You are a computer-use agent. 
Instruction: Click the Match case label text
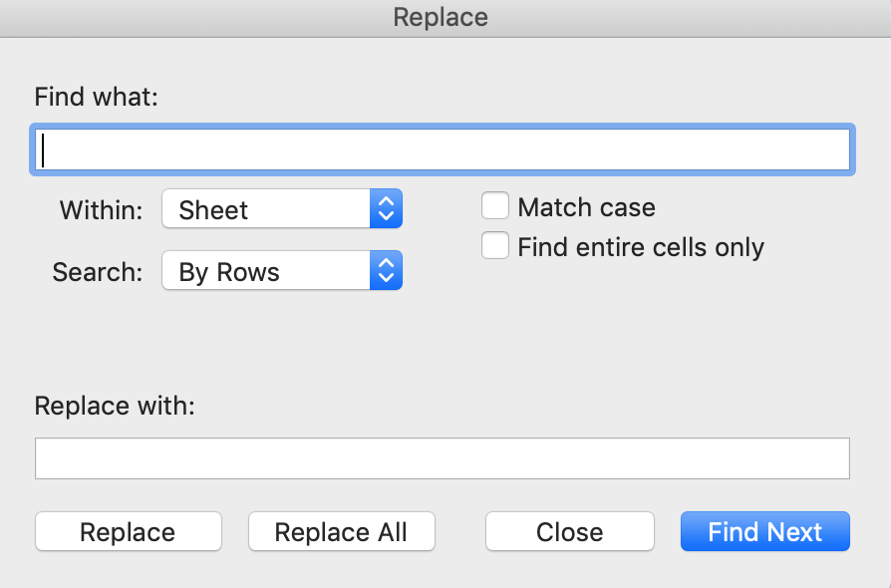(x=586, y=207)
